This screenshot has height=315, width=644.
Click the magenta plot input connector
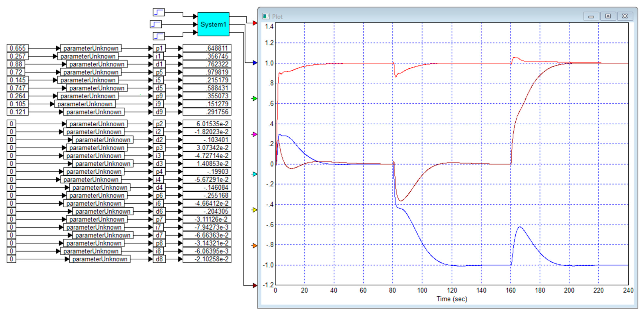(x=255, y=134)
